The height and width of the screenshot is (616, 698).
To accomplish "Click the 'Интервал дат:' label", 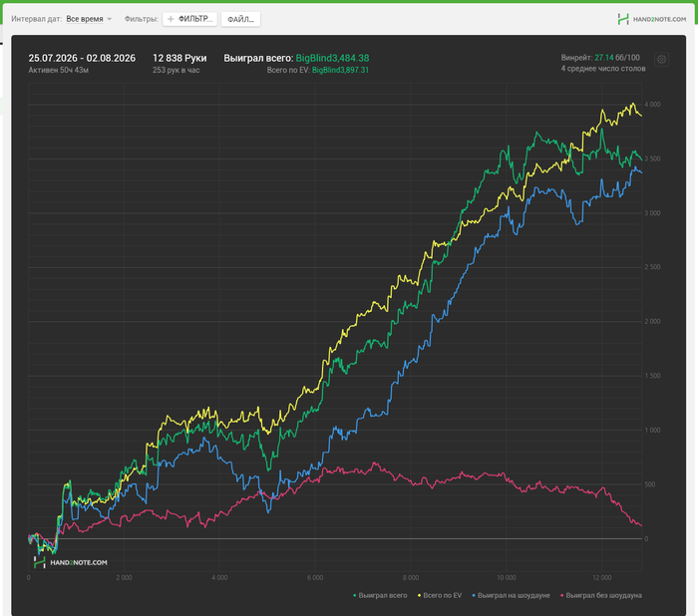I will click(x=37, y=19).
